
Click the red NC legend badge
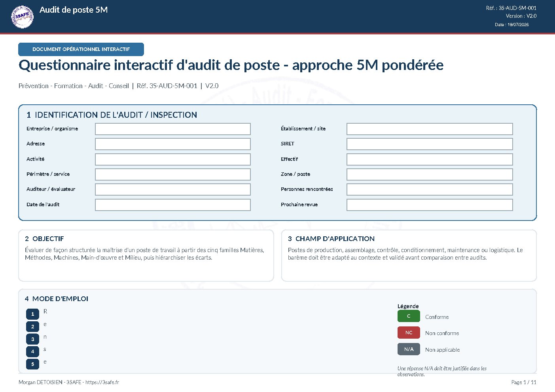click(409, 333)
